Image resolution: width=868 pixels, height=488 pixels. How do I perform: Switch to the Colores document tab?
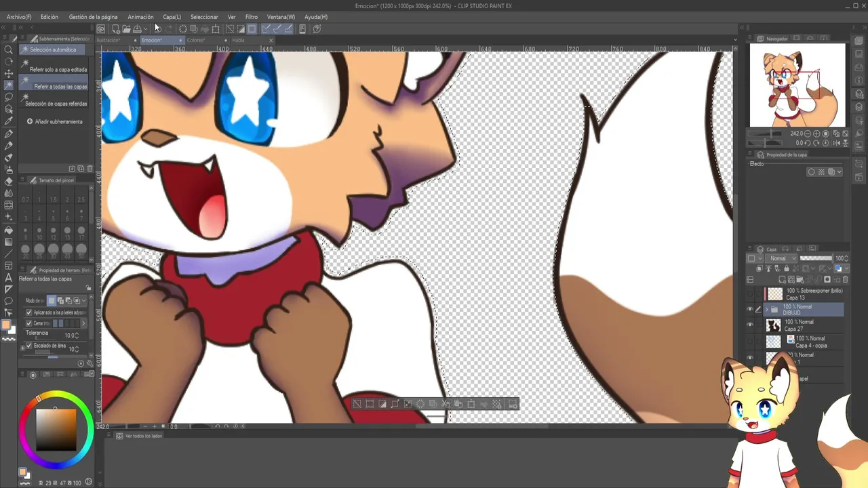[x=196, y=40]
